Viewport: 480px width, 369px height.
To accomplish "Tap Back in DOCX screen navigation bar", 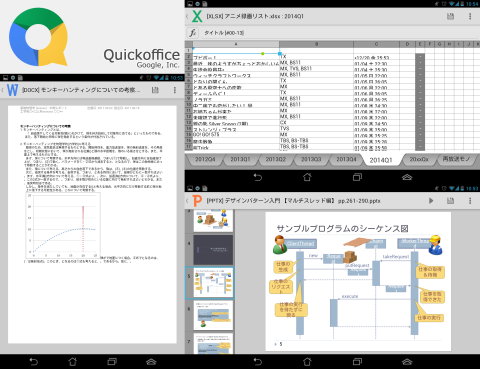I will (34, 362).
